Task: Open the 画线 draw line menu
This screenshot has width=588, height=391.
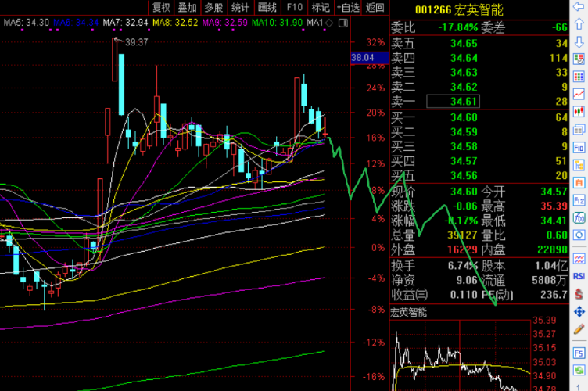Action: pyautogui.click(x=267, y=7)
